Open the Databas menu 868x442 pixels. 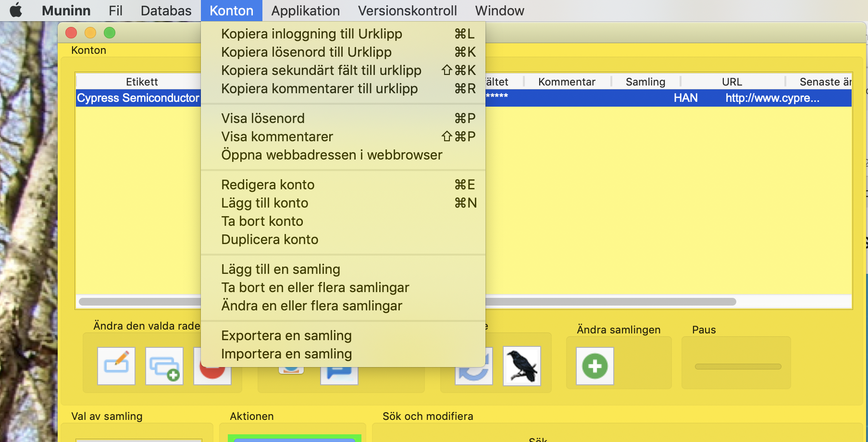point(166,11)
